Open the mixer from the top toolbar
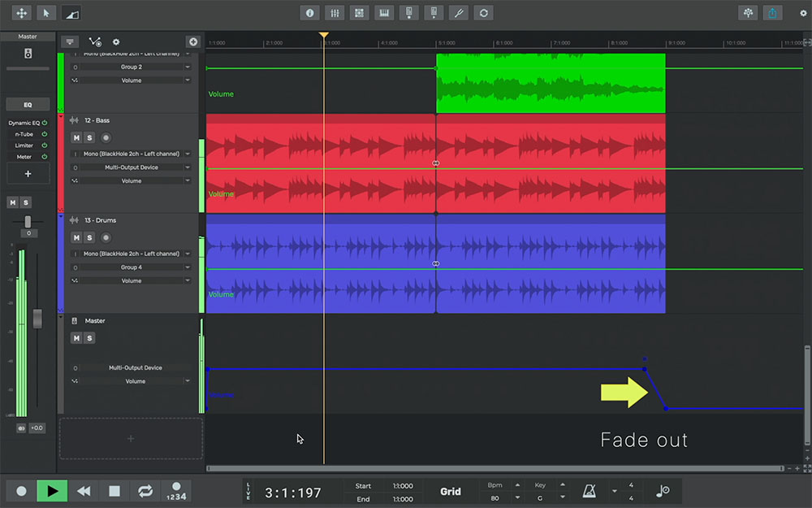 334,13
